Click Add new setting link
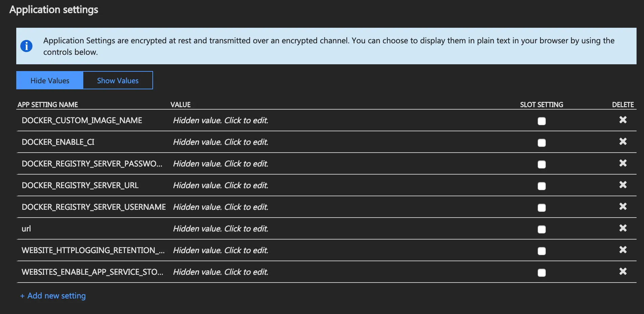Image resolution: width=644 pixels, height=314 pixels. point(53,296)
